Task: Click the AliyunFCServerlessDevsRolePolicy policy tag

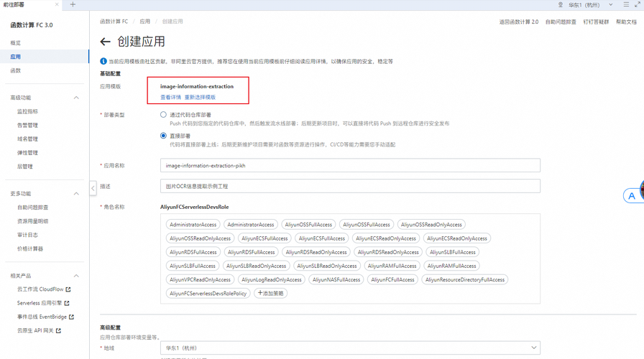Action: (x=208, y=294)
